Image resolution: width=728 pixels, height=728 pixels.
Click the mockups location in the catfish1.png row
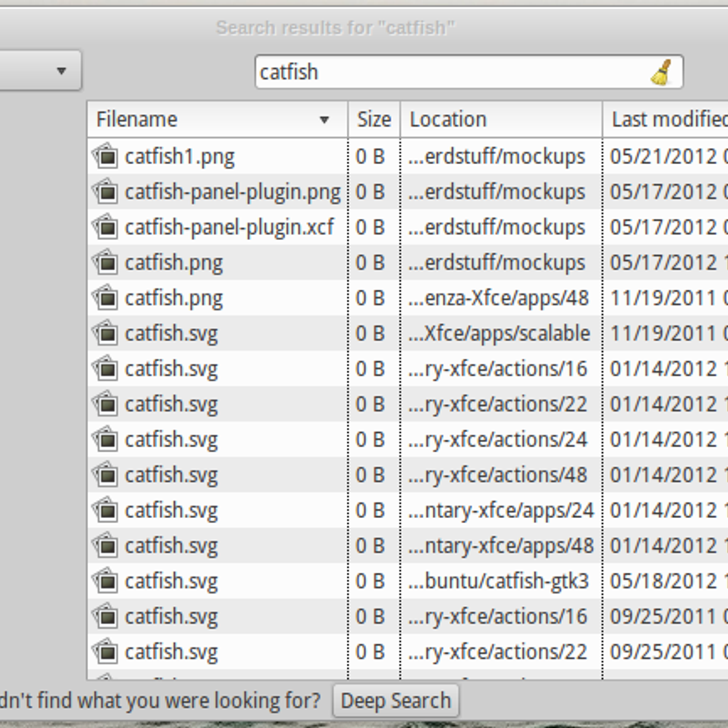point(496,157)
